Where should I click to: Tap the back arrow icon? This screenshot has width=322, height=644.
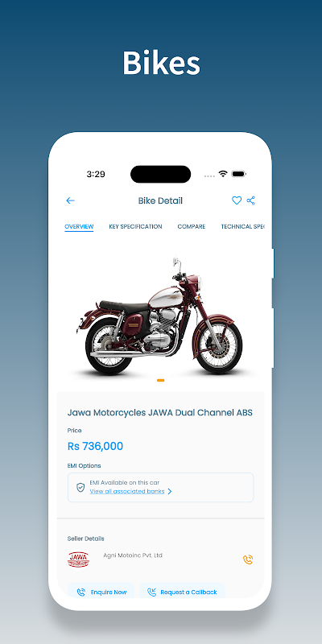click(70, 200)
